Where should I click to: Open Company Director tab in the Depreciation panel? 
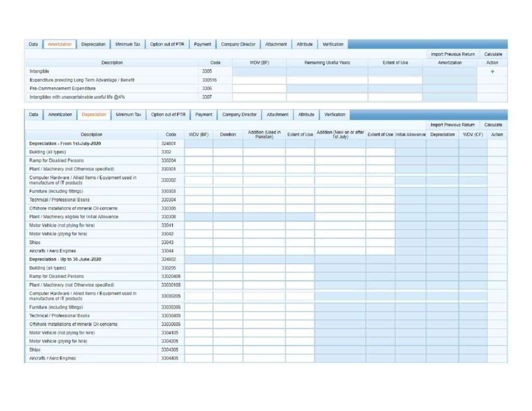pyautogui.click(x=240, y=115)
